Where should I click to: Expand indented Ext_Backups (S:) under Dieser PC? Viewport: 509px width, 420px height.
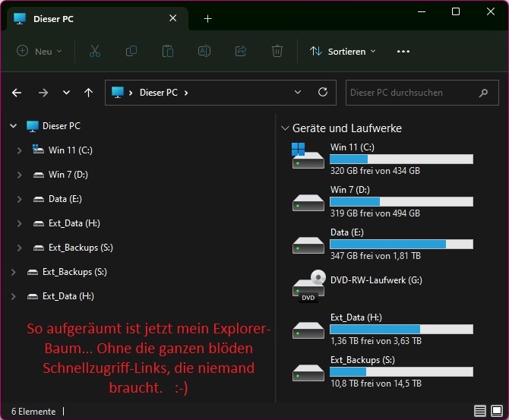click(x=20, y=248)
